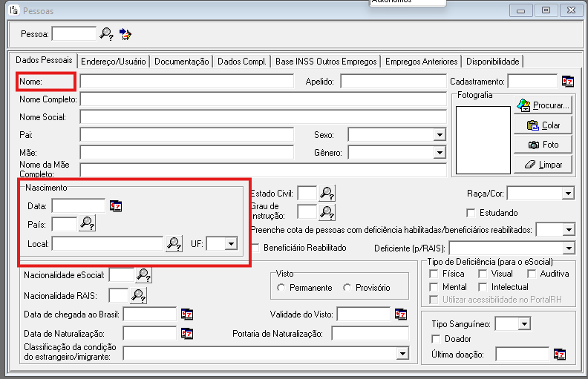The image size is (588, 379).
Task: Tick the Doador checkbox
Action: (x=437, y=339)
